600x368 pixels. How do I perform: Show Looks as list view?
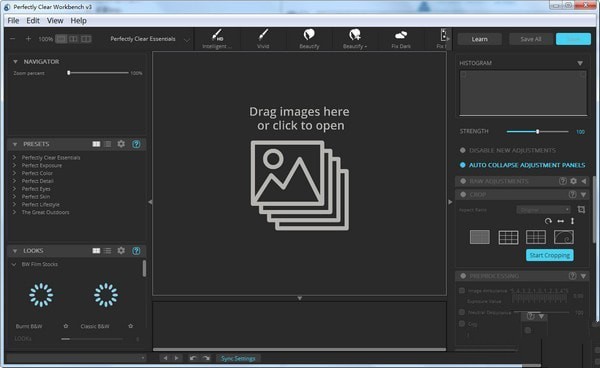[x=108, y=251]
